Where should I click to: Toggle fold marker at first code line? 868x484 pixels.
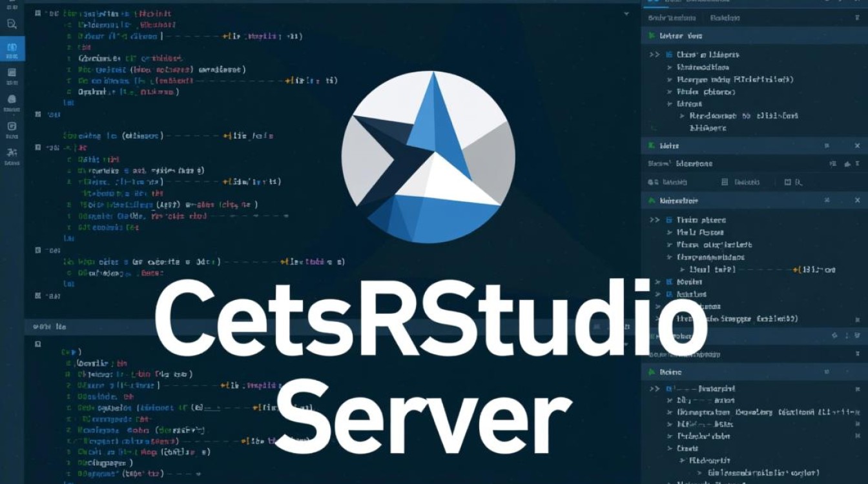point(38,13)
